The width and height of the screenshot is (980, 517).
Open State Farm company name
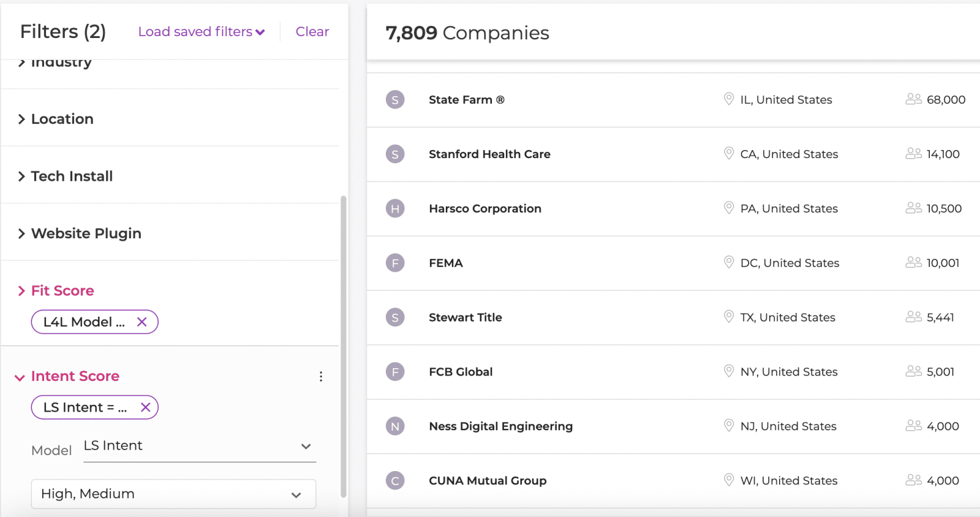tap(467, 99)
